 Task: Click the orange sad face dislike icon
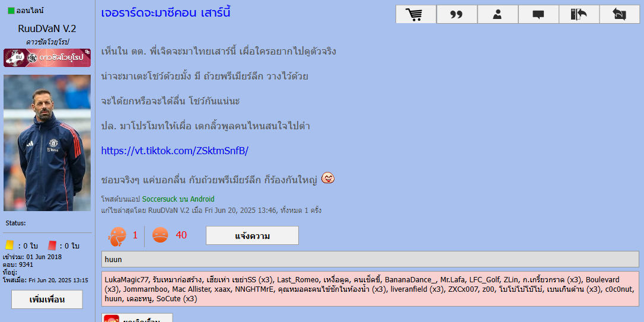[x=160, y=235]
